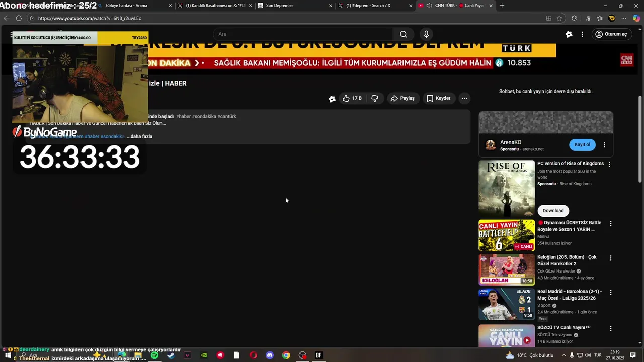
Task: Click Download button for Rise of Kingdoms
Action: [x=553, y=211]
